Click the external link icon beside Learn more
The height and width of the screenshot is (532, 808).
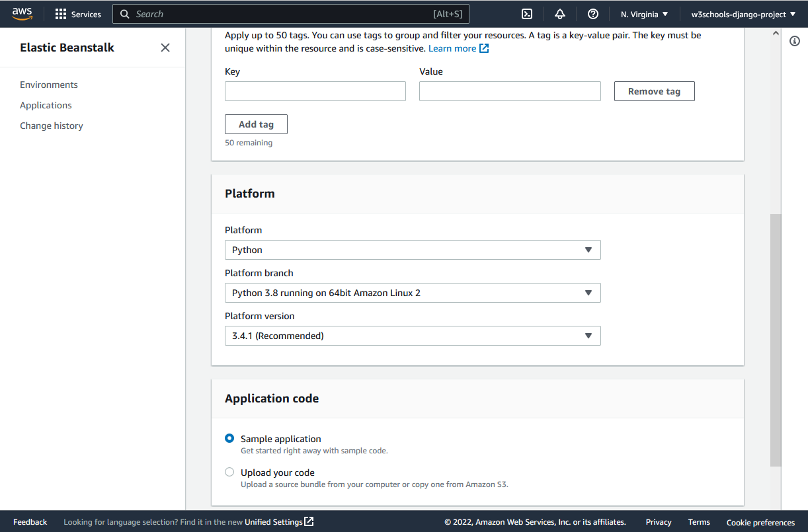tap(484, 48)
